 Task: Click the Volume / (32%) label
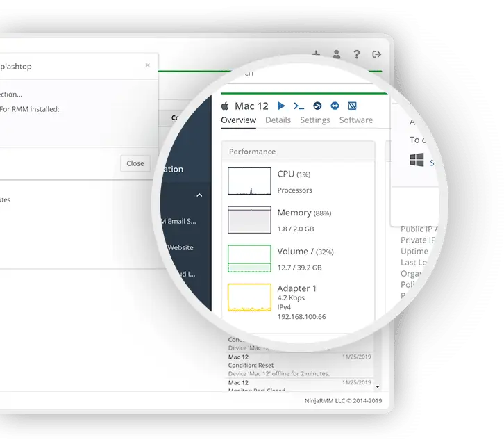(x=305, y=252)
